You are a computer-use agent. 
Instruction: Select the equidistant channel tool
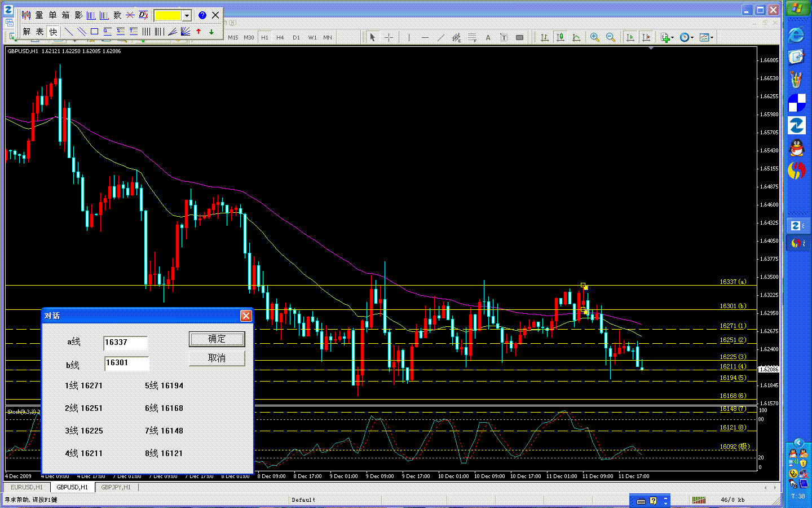(x=456, y=37)
